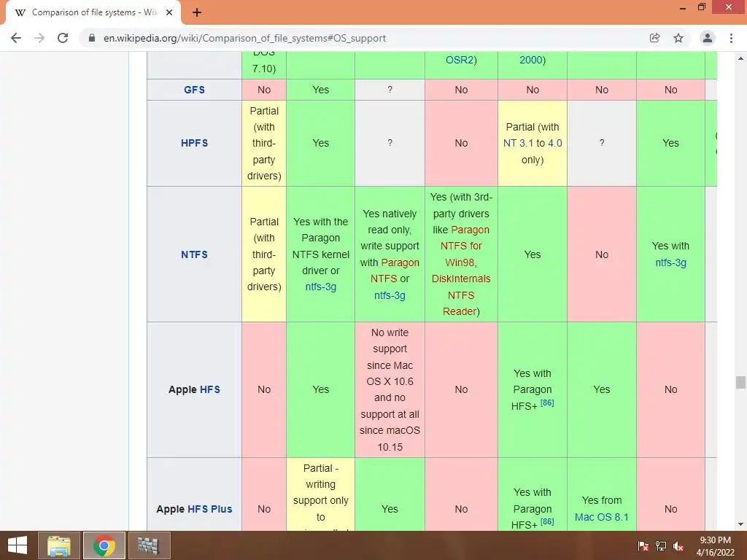The image size is (747, 560).
Task: Open File Explorer from taskbar
Action: point(58,545)
